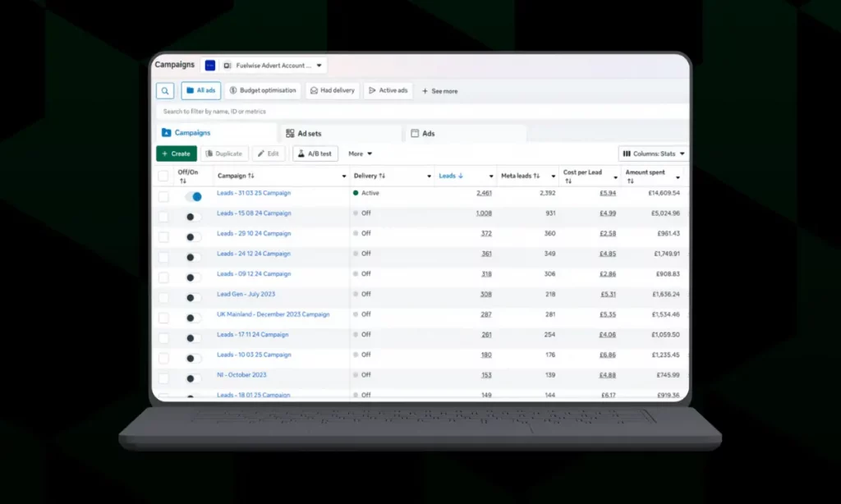Turn off the Leads - 31 03 25 Campaign
Viewport: 841px width, 504px height.
tap(195, 195)
